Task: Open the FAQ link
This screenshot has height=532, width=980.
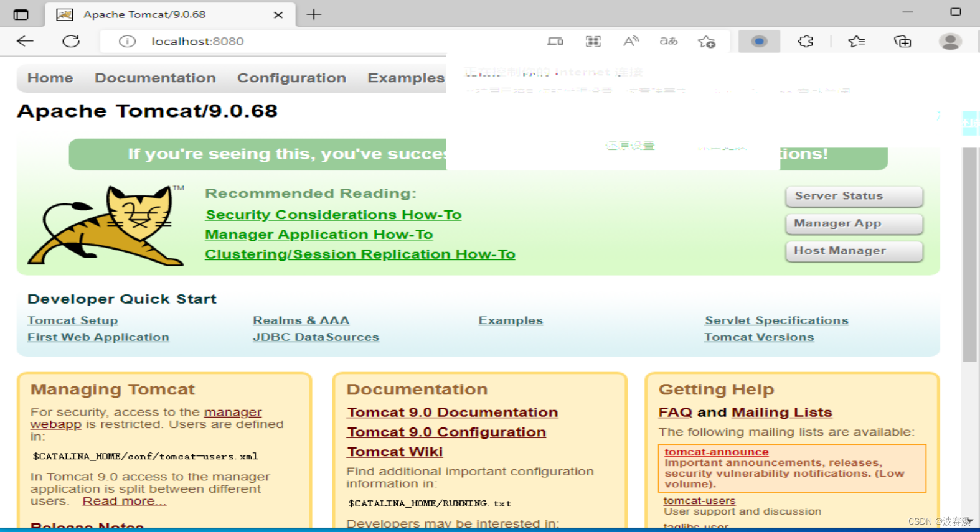Action: (675, 413)
